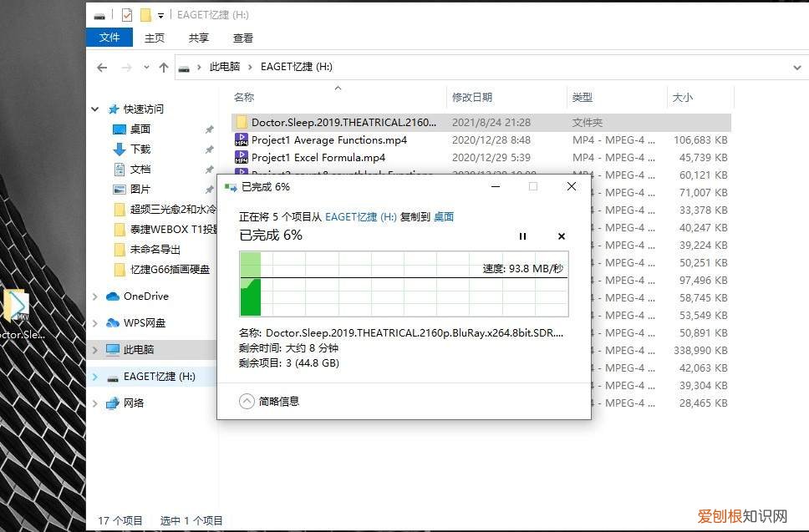Open the 文件 menu
The image size is (809, 532).
pos(109,37)
